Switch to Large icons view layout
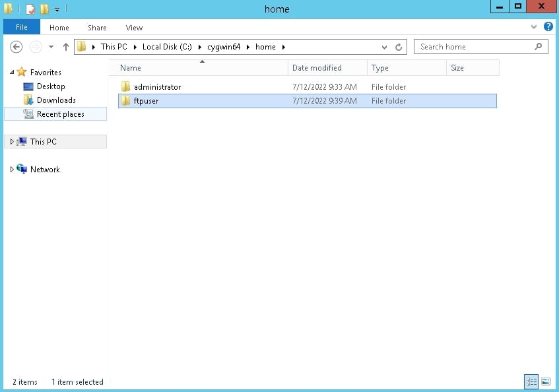This screenshot has height=392, width=559. (546, 381)
